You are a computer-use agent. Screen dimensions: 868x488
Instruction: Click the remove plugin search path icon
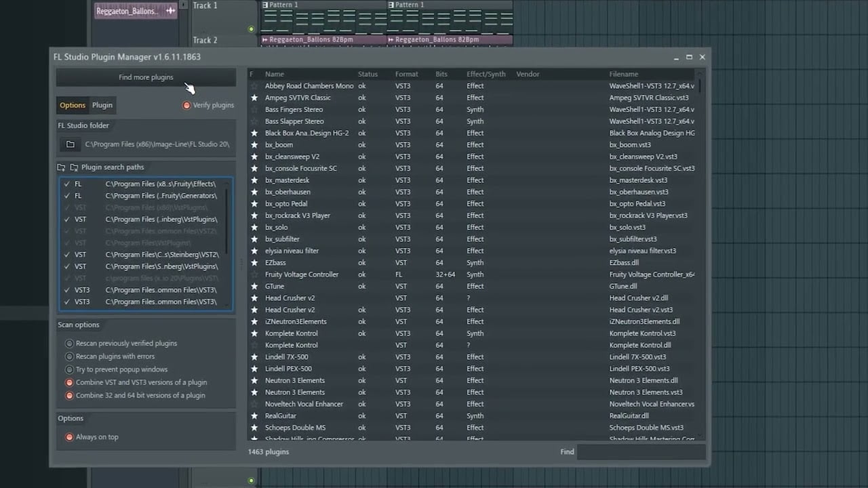74,167
